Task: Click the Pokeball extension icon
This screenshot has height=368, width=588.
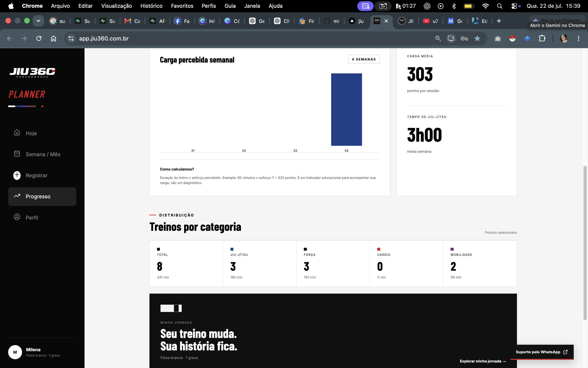Action: pyautogui.click(x=512, y=38)
